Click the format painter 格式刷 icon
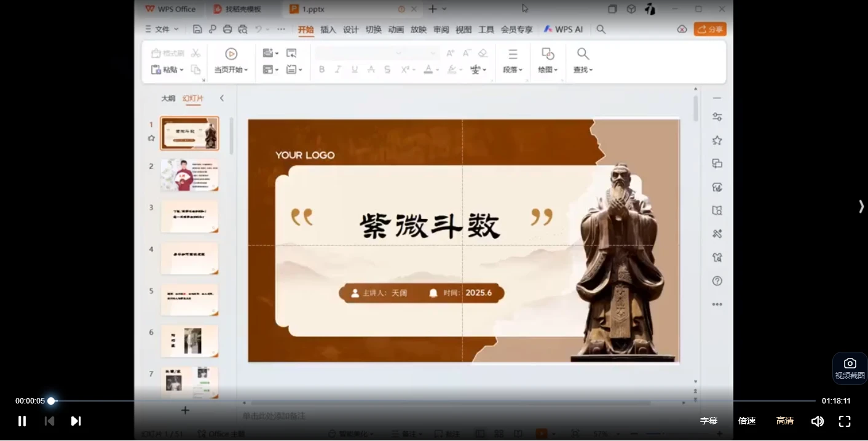 (168, 54)
